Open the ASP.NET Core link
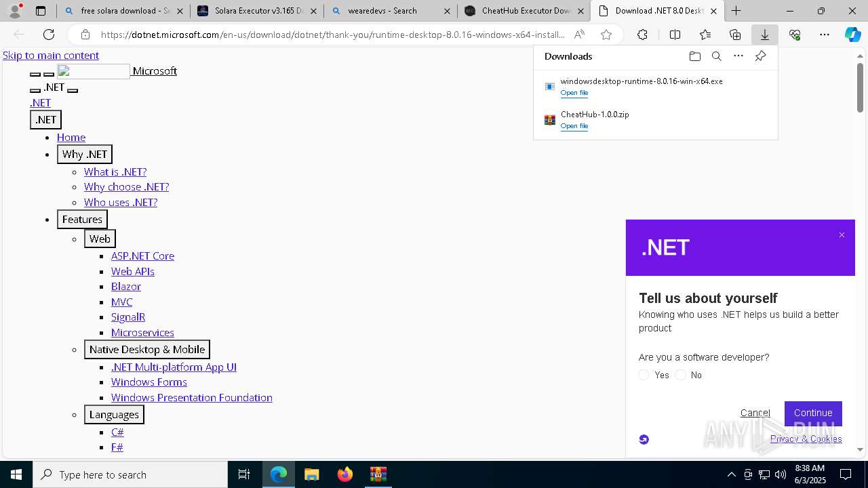This screenshot has width=868, height=488. tap(142, 256)
